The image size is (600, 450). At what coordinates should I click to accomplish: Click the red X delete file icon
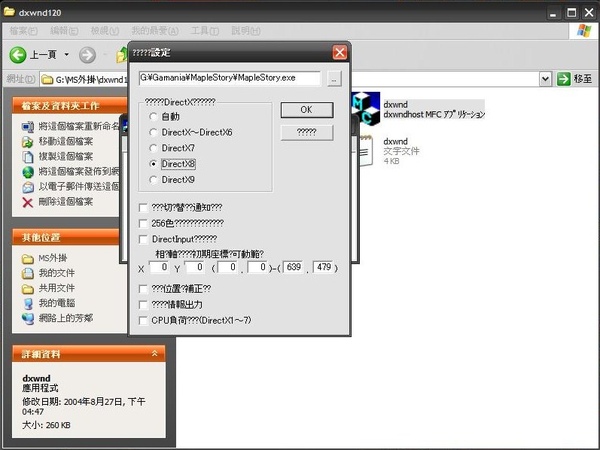(x=28, y=202)
